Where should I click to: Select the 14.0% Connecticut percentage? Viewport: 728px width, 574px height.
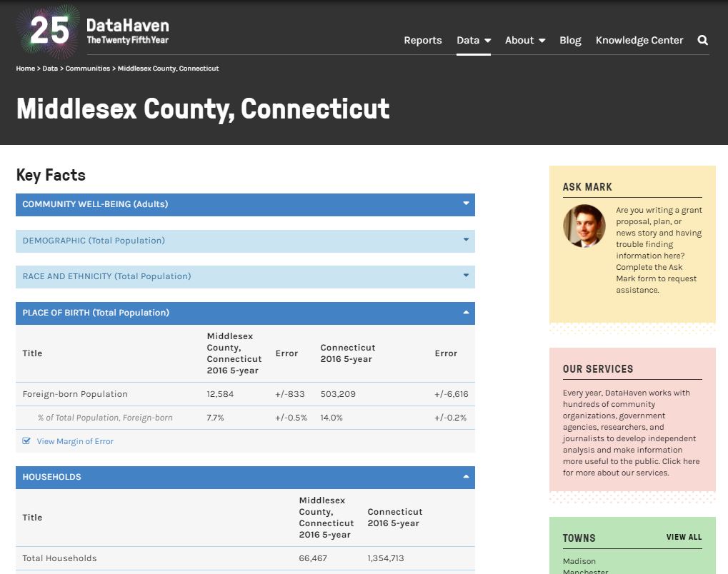pos(331,418)
